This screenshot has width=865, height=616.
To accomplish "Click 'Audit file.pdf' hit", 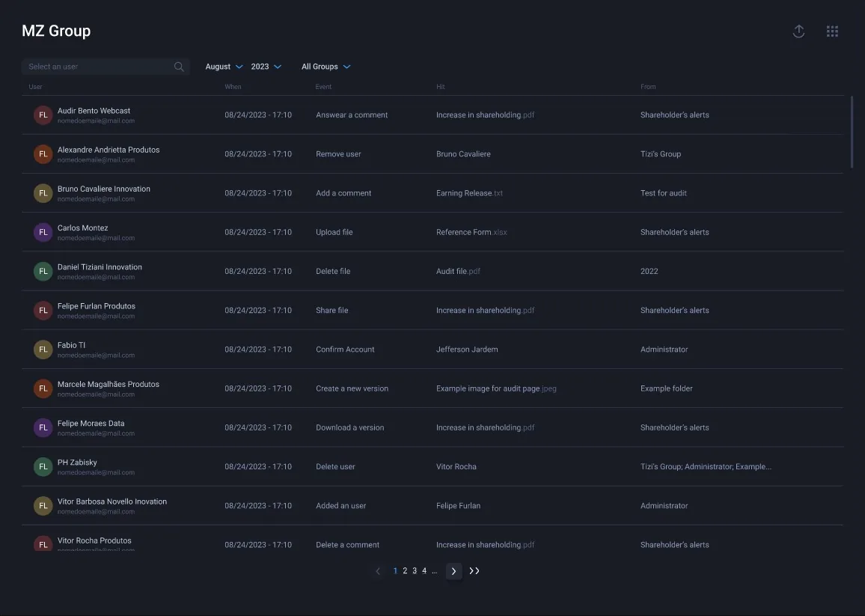I will [x=459, y=272].
